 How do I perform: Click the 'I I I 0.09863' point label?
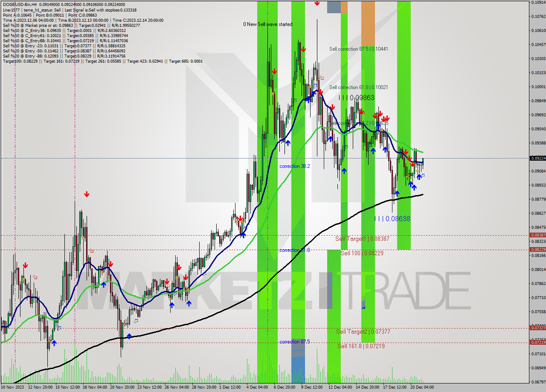357,98
